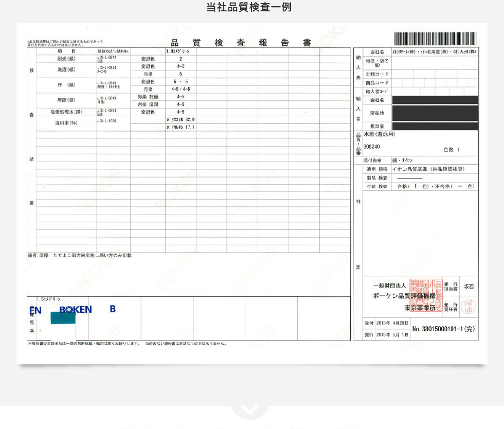Click the イオン品質基準(納品確認検査) text
The height and width of the screenshot is (429, 504).
coord(428,169)
